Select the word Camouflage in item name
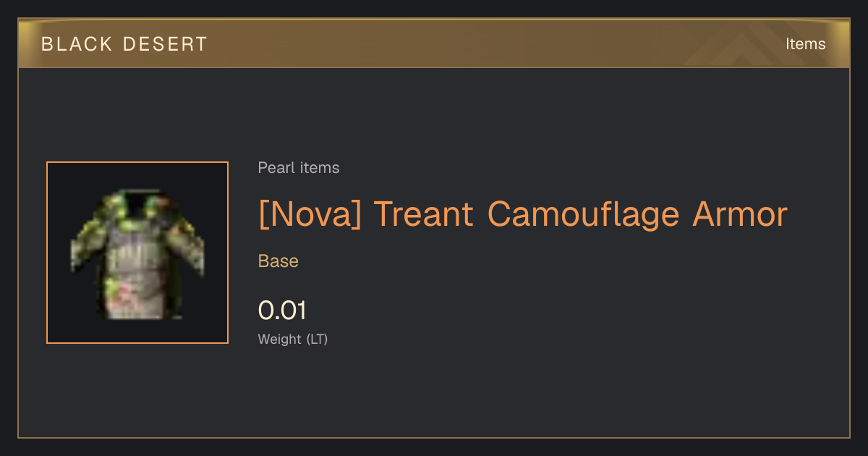This screenshot has width=868, height=456. tap(583, 214)
